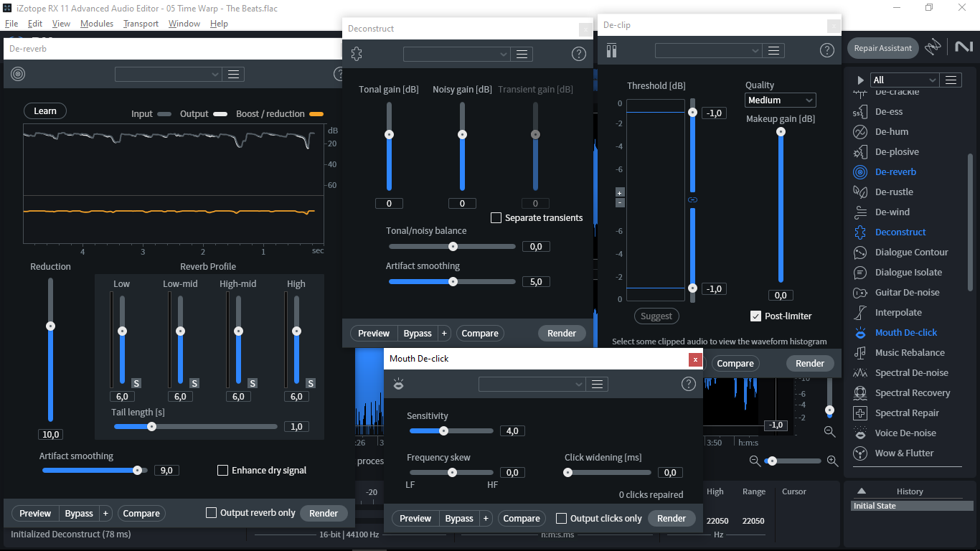Toggle Output clicks only checkbox

coord(562,518)
